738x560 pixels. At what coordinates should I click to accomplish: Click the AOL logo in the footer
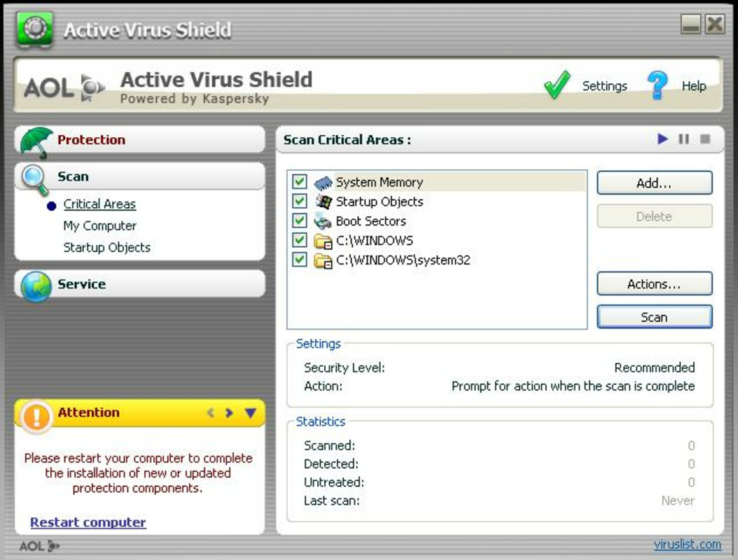coord(39,546)
